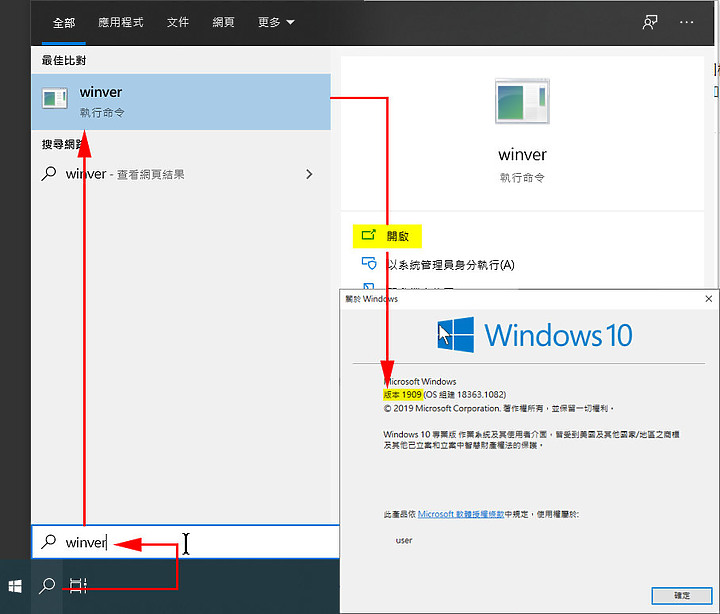Click OS 組建 18363.1082 build text
Screen dimensions: 720x614
click(465, 394)
